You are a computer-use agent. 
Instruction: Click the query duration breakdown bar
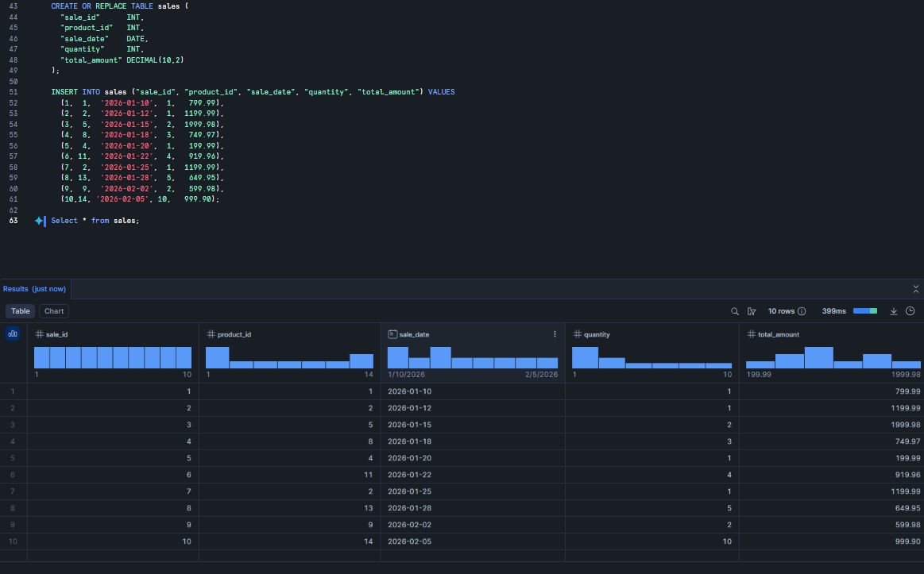pos(864,311)
